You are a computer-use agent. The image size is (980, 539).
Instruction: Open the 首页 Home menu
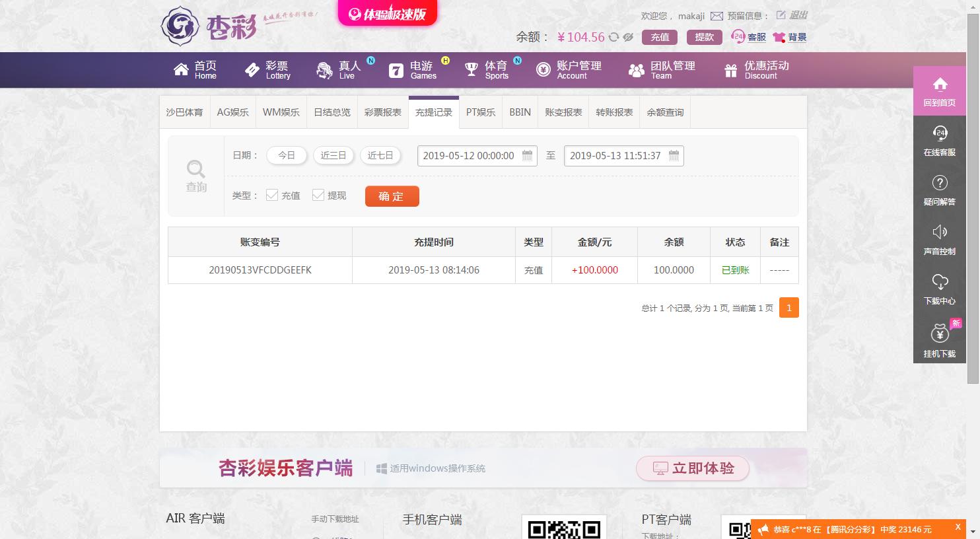195,69
